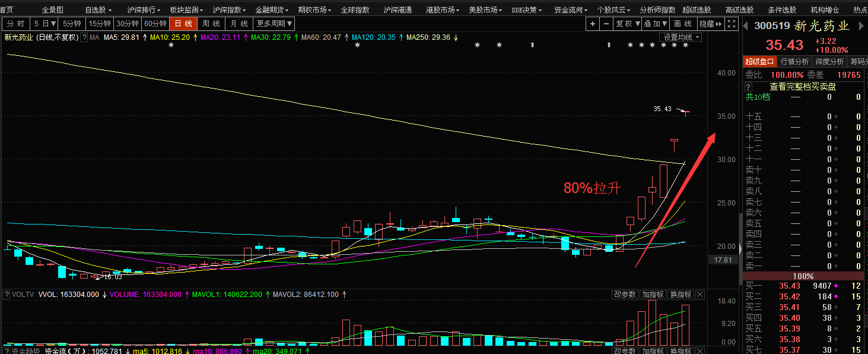Viewport: 868px width, 354px height.
Task: Click 换指标 in the VOLTV panel
Action: 681,295
